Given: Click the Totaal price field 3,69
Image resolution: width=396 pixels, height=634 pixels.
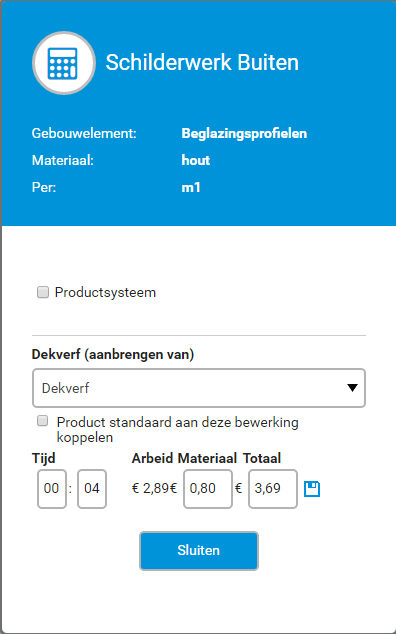Looking at the screenshot, I should (273, 488).
